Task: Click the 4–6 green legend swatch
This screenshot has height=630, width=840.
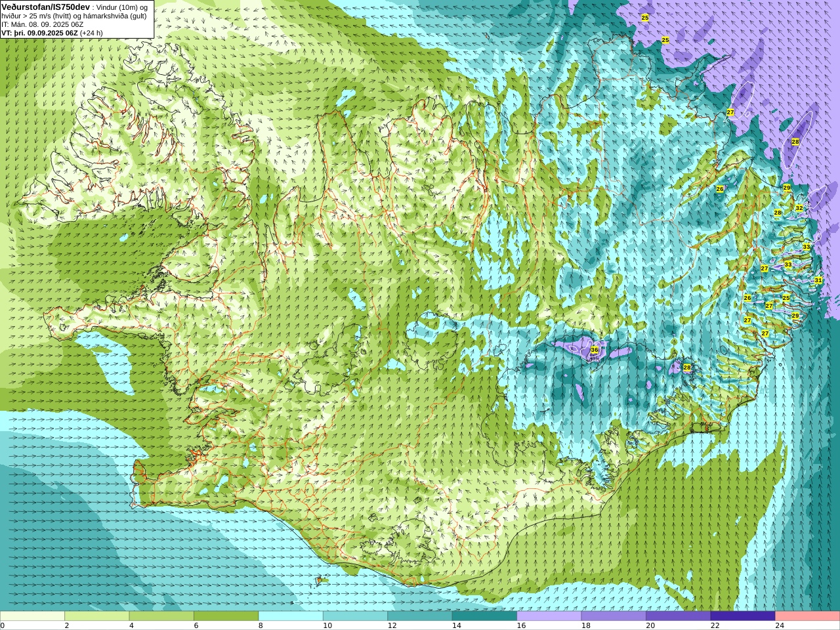Action: pos(161,616)
